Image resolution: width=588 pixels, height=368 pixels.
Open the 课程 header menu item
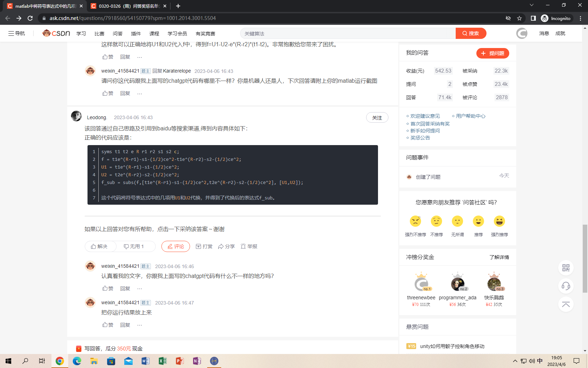click(x=154, y=34)
